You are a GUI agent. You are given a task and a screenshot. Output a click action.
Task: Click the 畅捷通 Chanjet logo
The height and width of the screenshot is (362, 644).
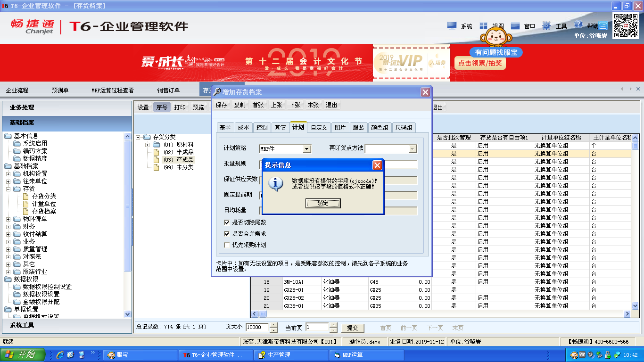pyautogui.click(x=32, y=26)
